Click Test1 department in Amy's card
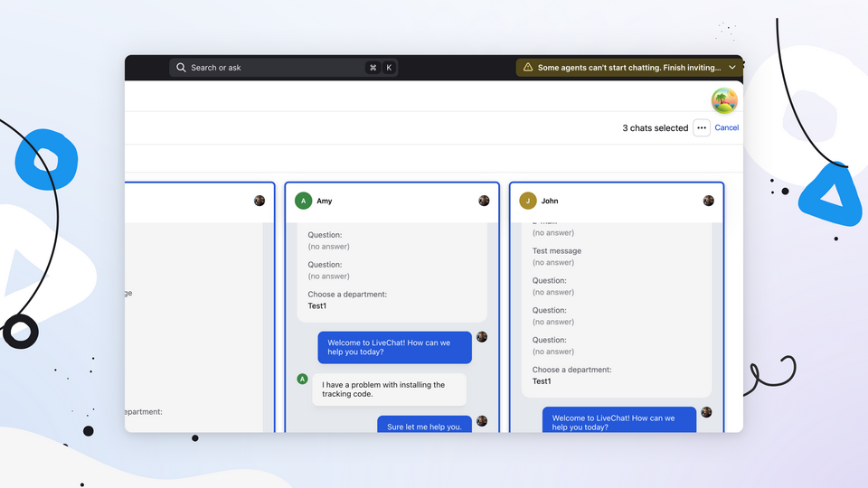The height and width of the screenshot is (488, 868). pos(317,306)
